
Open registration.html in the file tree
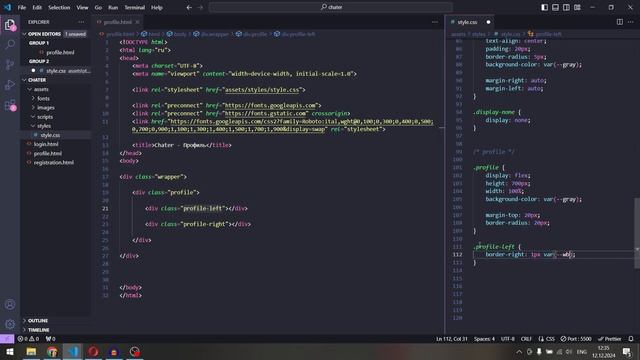point(53,162)
